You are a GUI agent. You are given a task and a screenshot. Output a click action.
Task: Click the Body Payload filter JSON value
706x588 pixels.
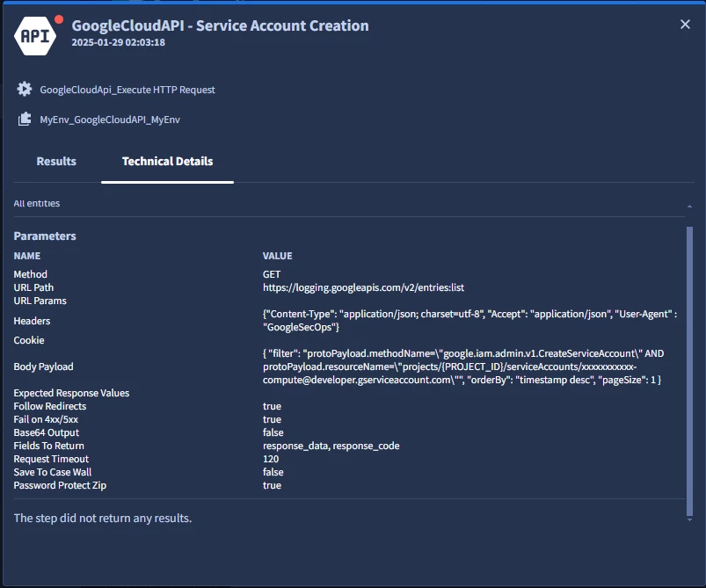point(463,367)
